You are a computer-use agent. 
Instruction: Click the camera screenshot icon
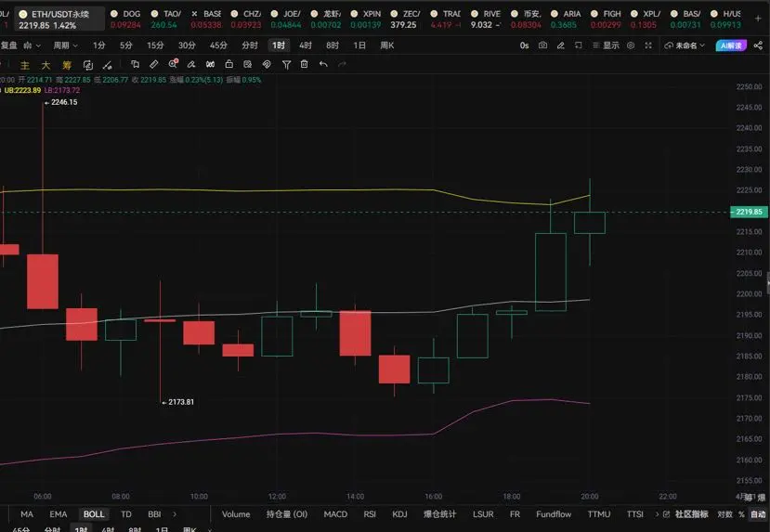pos(542,45)
